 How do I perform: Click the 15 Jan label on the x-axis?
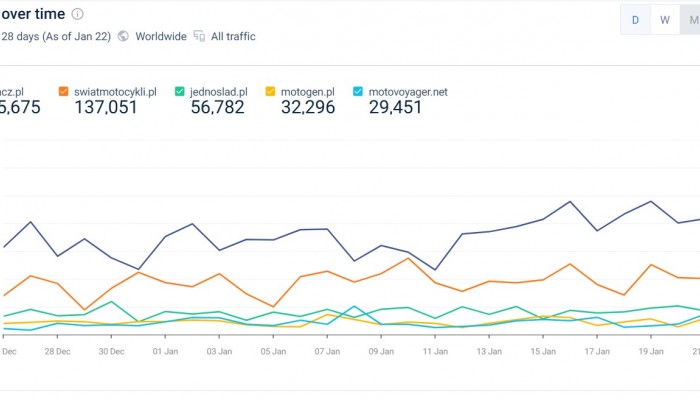542,351
